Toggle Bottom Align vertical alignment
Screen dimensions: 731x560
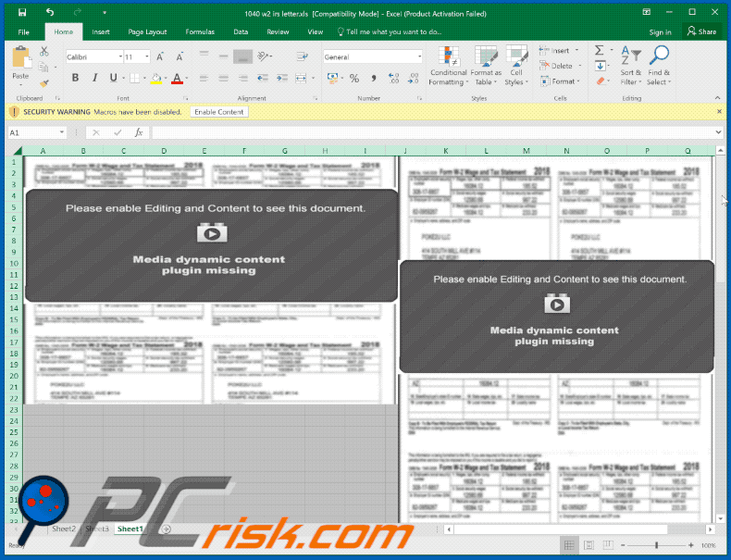242,56
